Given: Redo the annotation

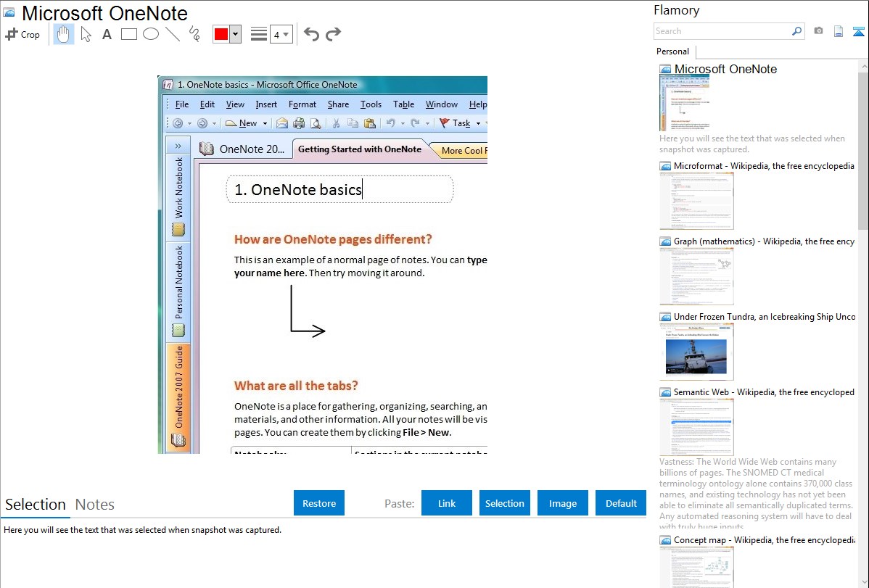Looking at the screenshot, I should point(333,34).
